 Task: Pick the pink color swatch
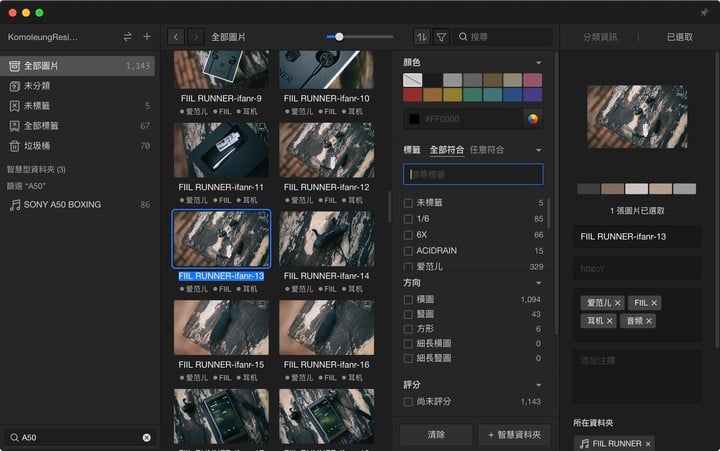coord(533,80)
